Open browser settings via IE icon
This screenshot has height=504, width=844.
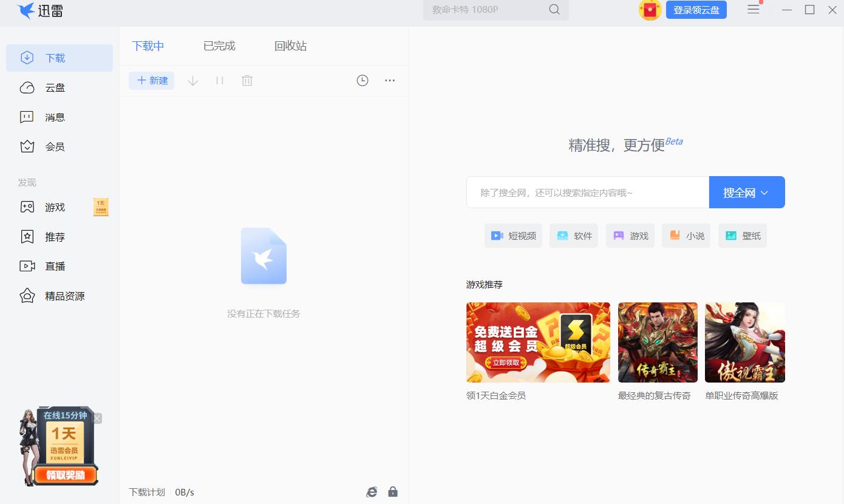[371, 491]
